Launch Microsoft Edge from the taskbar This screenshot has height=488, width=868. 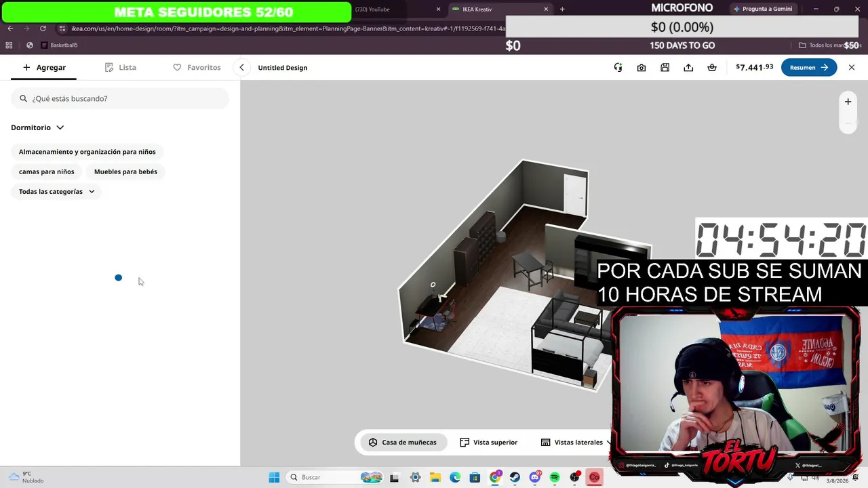click(455, 477)
